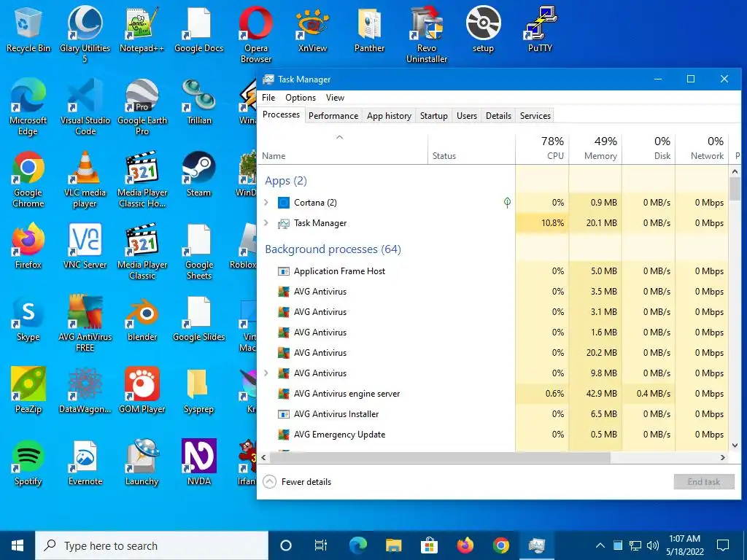Show hidden system tray icons
The width and height of the screenshot is (747, 560).
pyautogui.click(x=600, y=545)
